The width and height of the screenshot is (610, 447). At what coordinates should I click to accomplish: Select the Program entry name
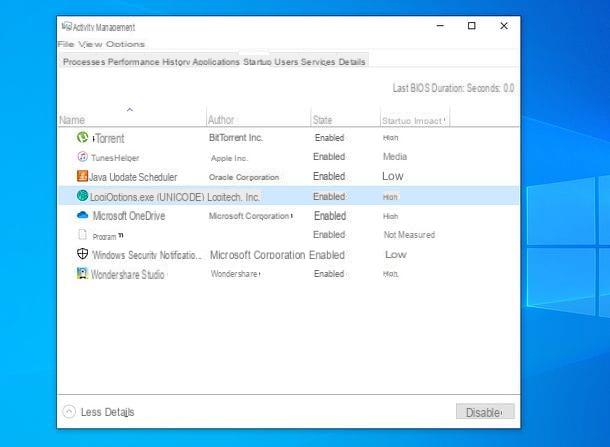104,237
